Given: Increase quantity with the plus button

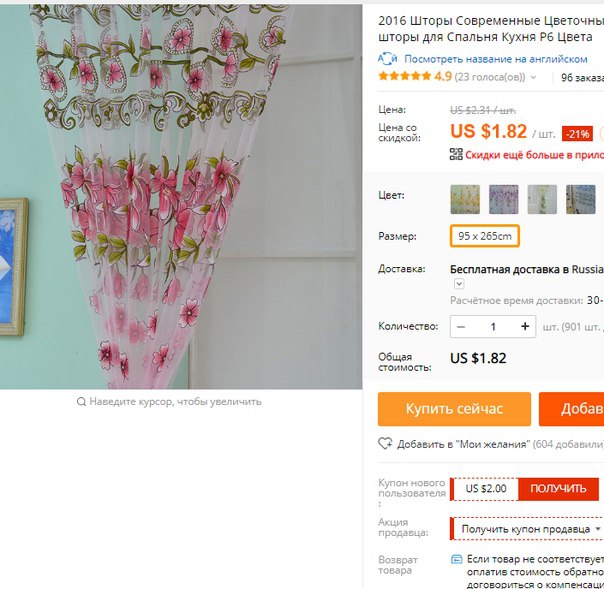Looking at the screenshot, I should click(525, 326).
